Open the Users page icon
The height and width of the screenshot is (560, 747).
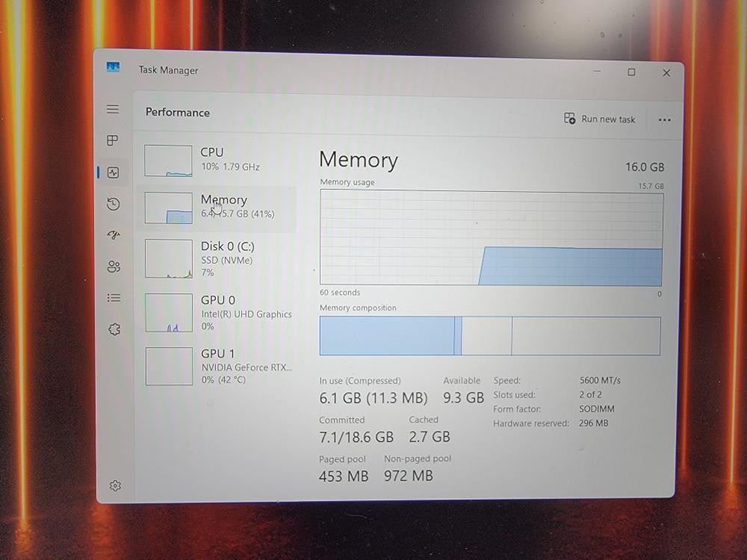point(114,267)
